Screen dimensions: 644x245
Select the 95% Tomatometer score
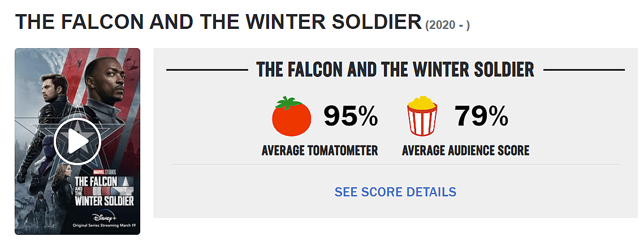coord(350,117)
